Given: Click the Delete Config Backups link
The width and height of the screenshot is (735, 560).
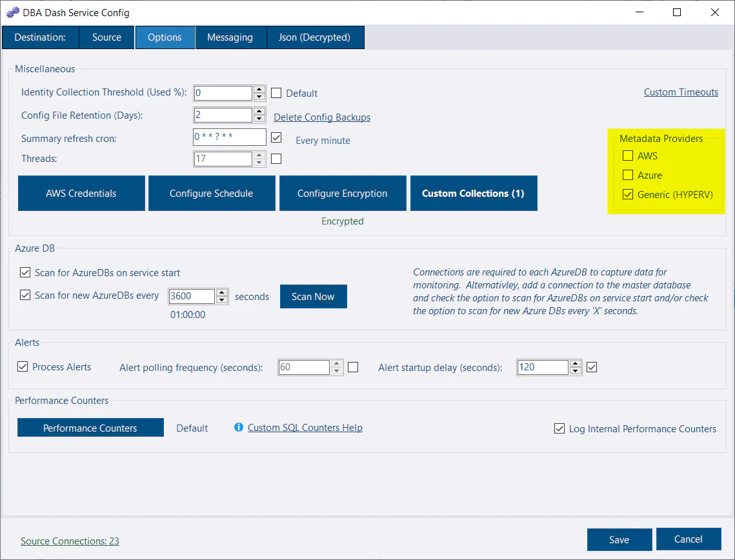Looking at the screenshot, I should coord(321,117).
